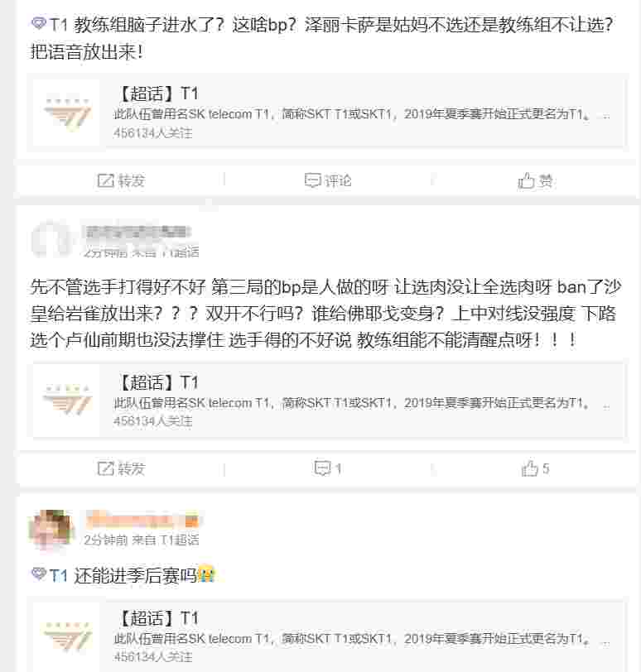
Task: Like the first post with the thumbs-up icon
Action: [x=526, y=180]
